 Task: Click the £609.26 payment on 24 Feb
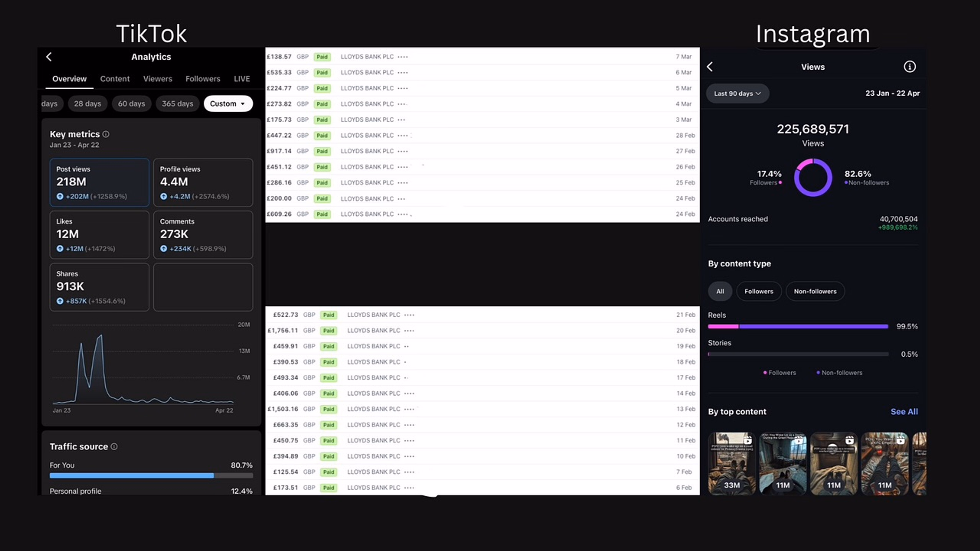pyautogui.click(x=482, y=215)
